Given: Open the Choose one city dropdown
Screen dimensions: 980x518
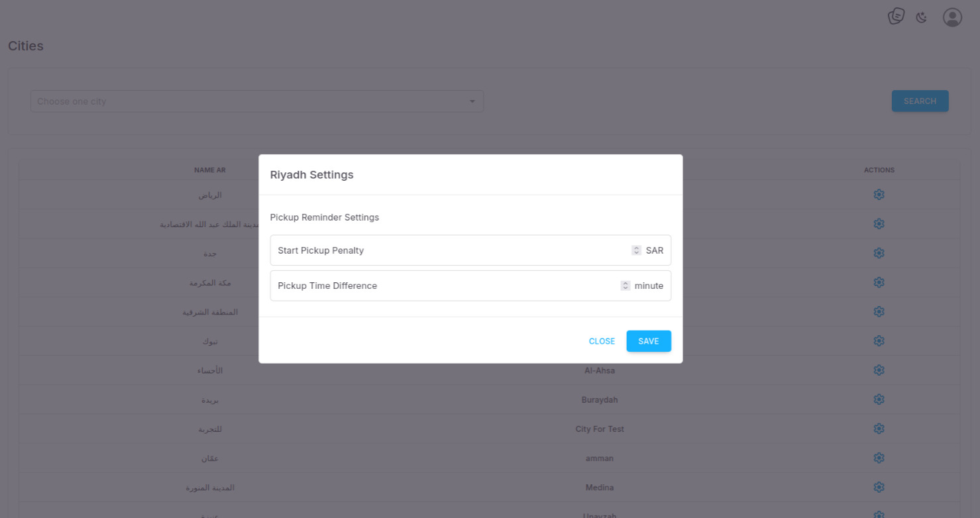Looking at the screenshot, I should (257, 101).
